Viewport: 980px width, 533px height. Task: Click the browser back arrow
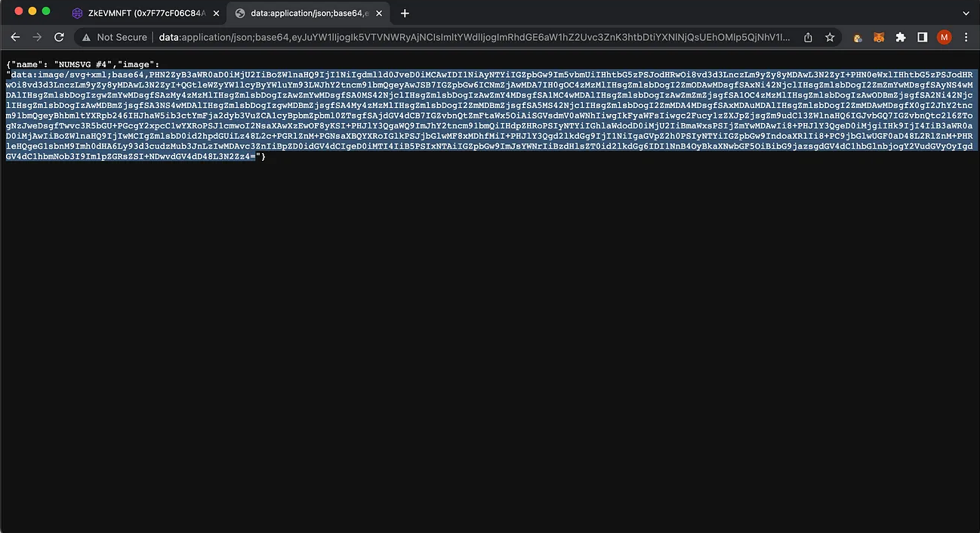15,37
